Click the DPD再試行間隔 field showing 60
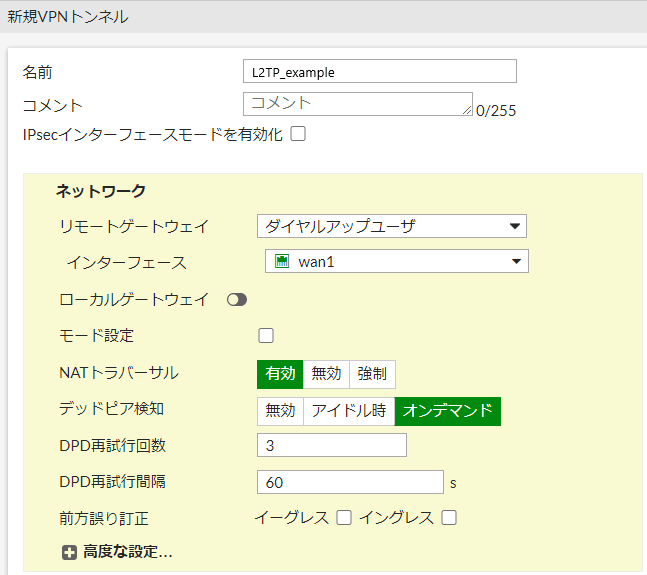The image size is (647, 575). 350,482
